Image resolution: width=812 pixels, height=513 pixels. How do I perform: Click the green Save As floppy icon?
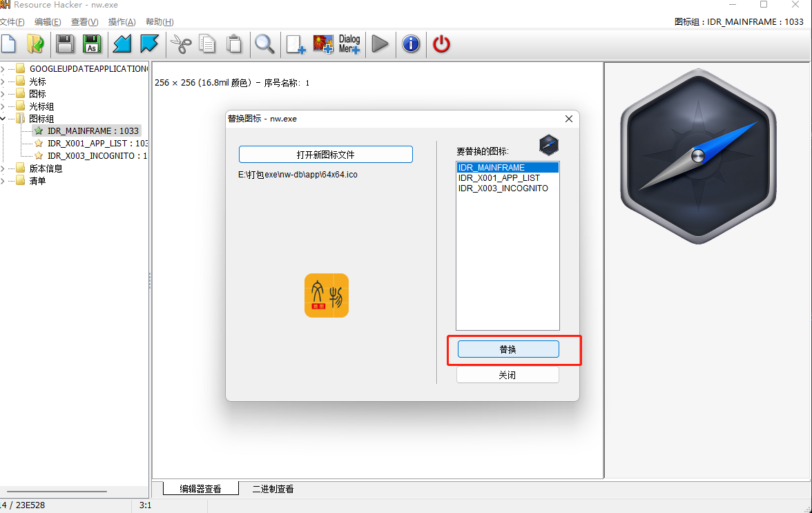tap(93, 44)
